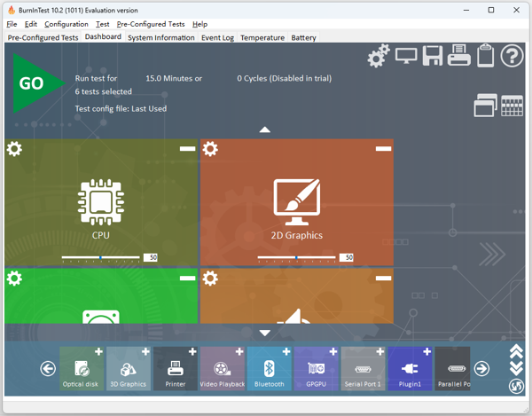
Task: Switch to the System Information tab
Action: point(160,38)
